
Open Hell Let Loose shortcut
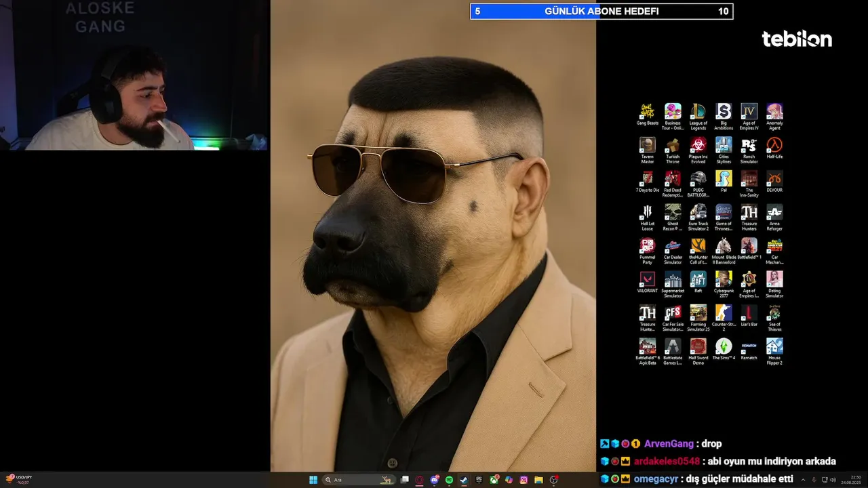pos(647,218)
